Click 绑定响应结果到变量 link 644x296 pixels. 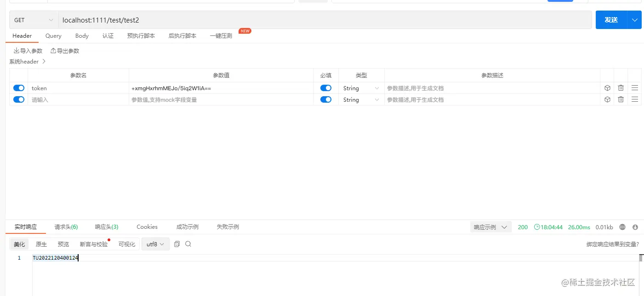[x=612, y=244]
